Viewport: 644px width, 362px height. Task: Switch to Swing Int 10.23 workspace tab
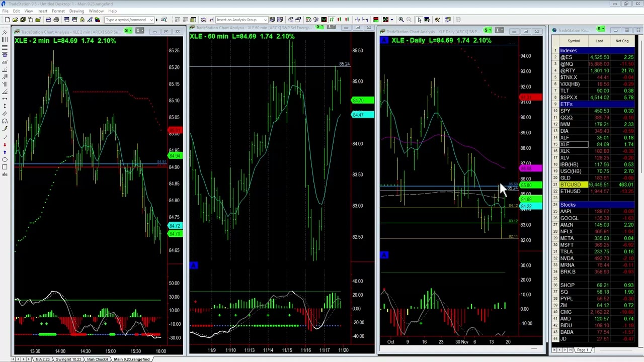point(68,359)
